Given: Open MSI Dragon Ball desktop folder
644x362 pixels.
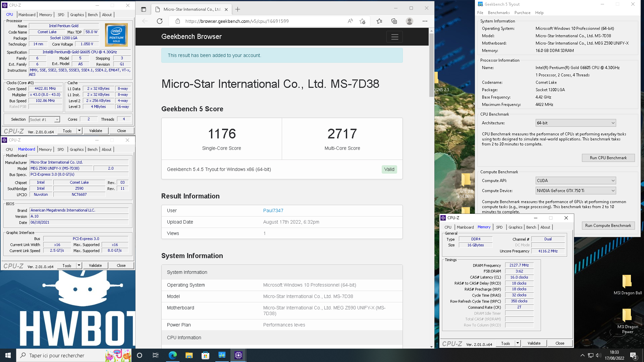Looking at the screenshot, I should [x=627, y=285].
